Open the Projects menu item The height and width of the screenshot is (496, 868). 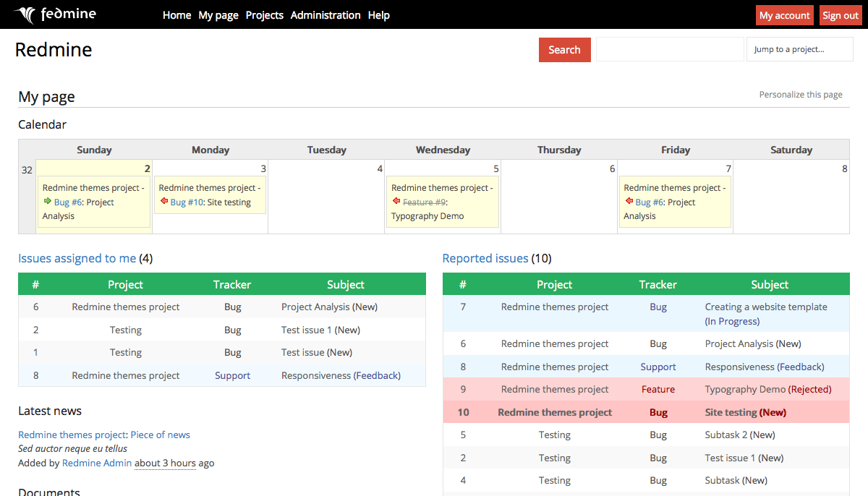tap(265, 15)
